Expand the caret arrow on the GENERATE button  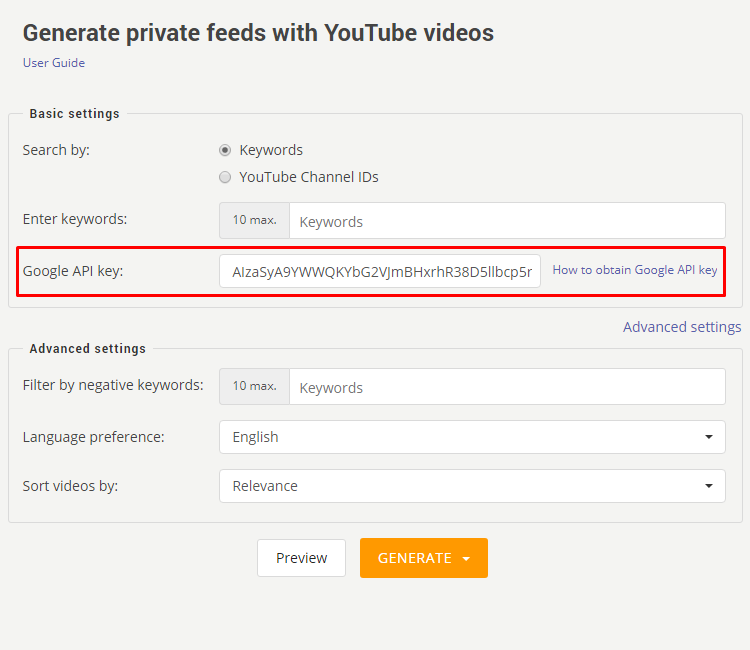point(466,559)
